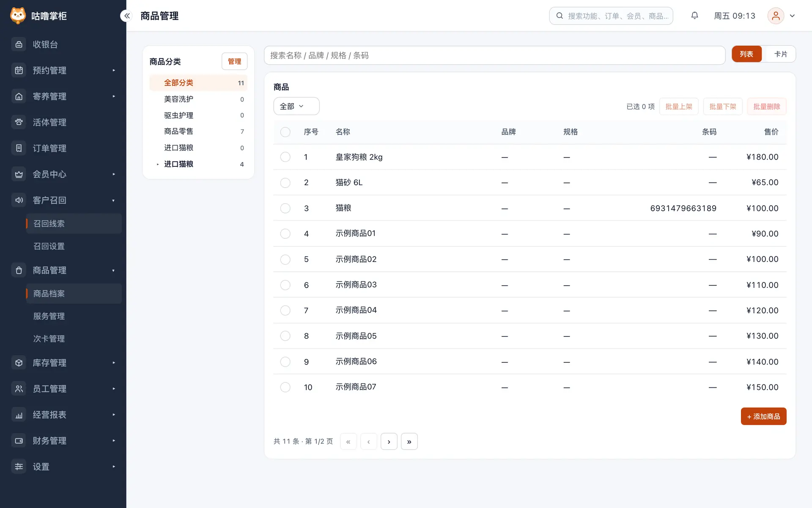Focus the product search field 搜索名称
Screen dimensions: 812x508
(x=494, y=55)
